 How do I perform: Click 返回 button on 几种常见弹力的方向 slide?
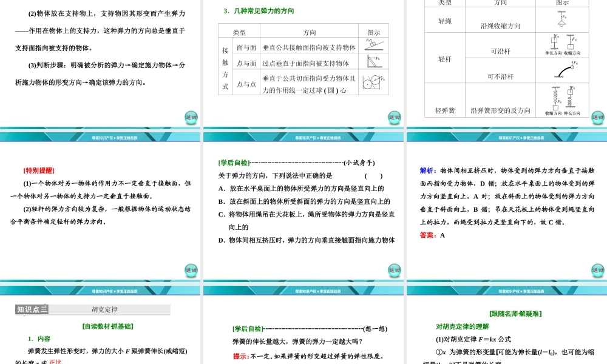pyautogui.click(x=395, y=118)
